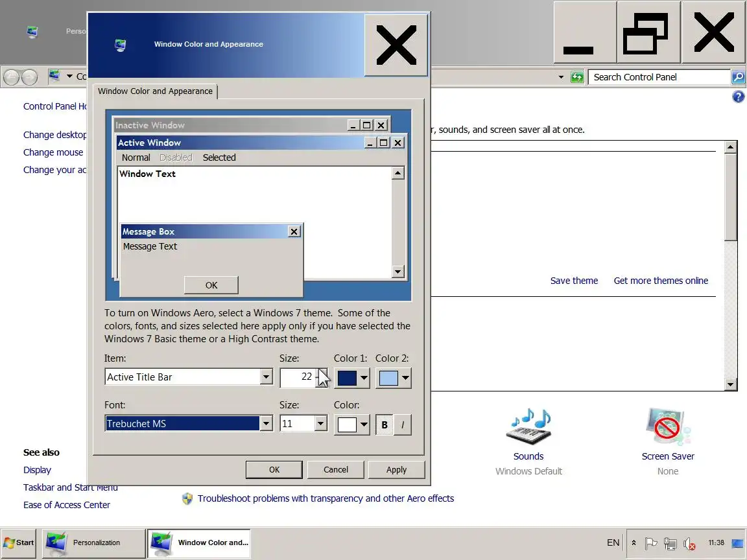Show hidden tray icons arrow
Image resolution: width=747 pixels, height=560 pixels.
634,543
